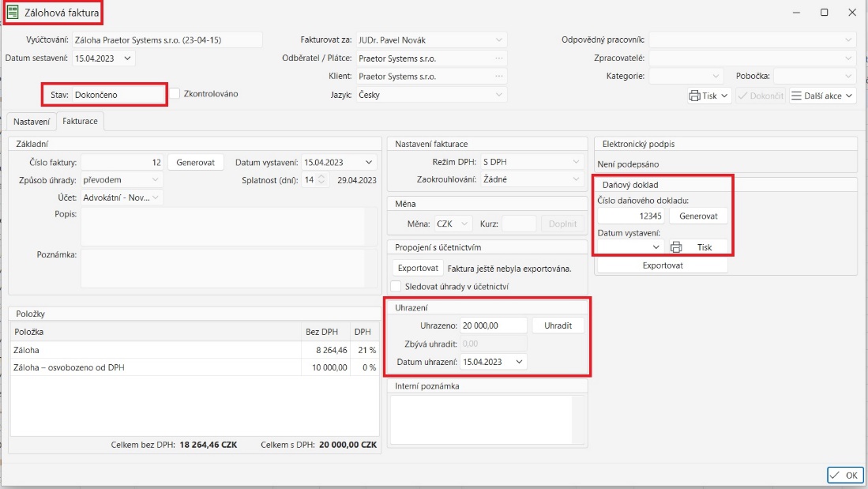Screen dimensions: 868x489
Task: Expand the Fakturovat za dropdown
Action: pyautogui.click(x=498, y=40)
